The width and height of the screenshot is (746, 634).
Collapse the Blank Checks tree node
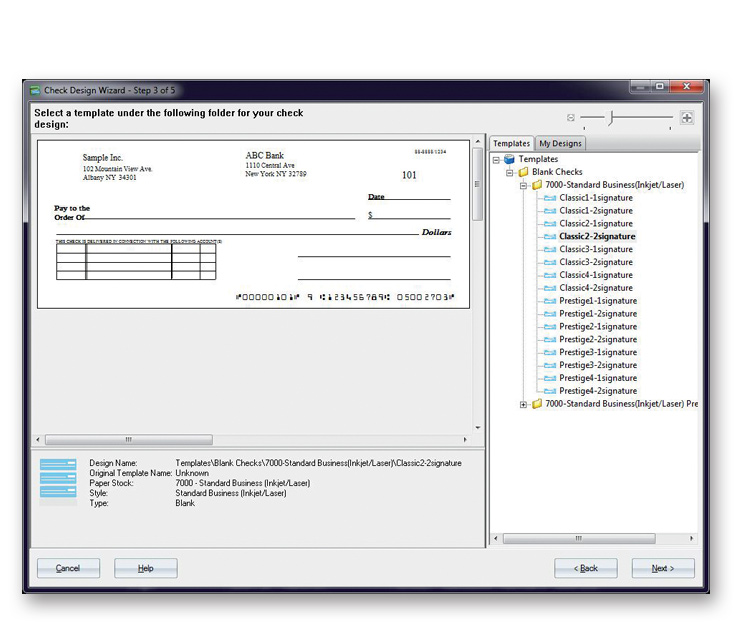coord(509,172)
